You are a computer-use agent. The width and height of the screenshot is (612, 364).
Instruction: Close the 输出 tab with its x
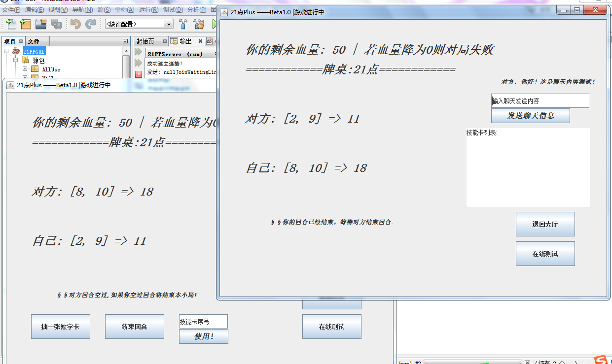point(200,41)
